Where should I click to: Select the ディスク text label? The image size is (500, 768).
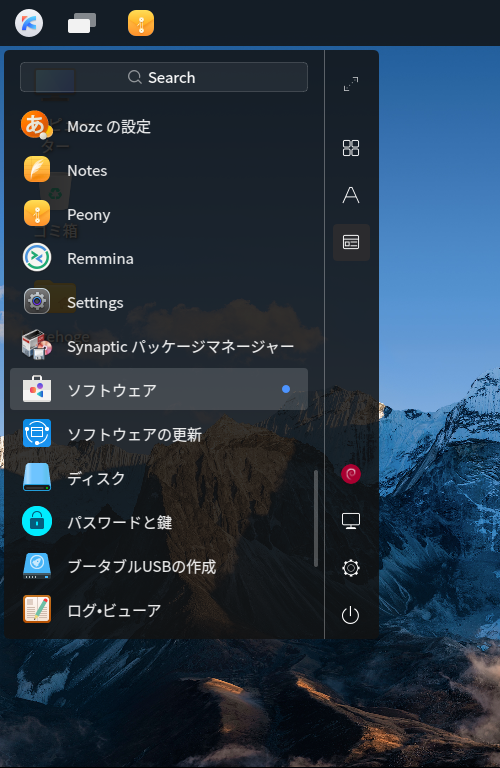pos(96,479)
